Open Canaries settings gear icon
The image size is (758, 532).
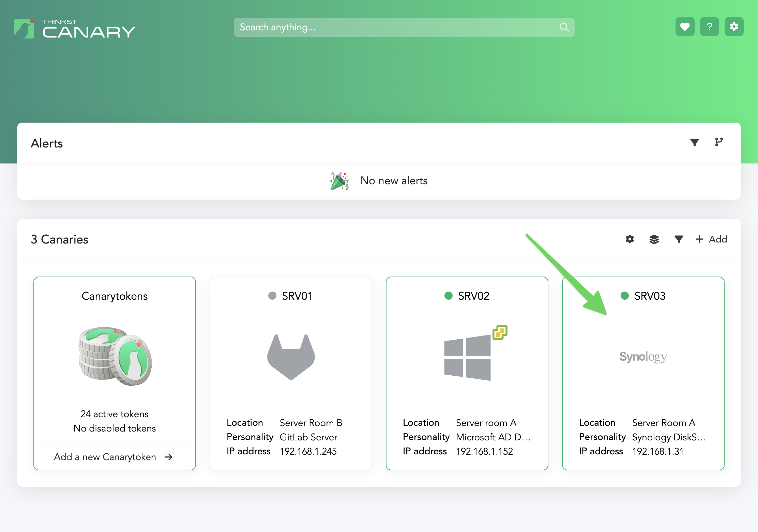point(630,239)
